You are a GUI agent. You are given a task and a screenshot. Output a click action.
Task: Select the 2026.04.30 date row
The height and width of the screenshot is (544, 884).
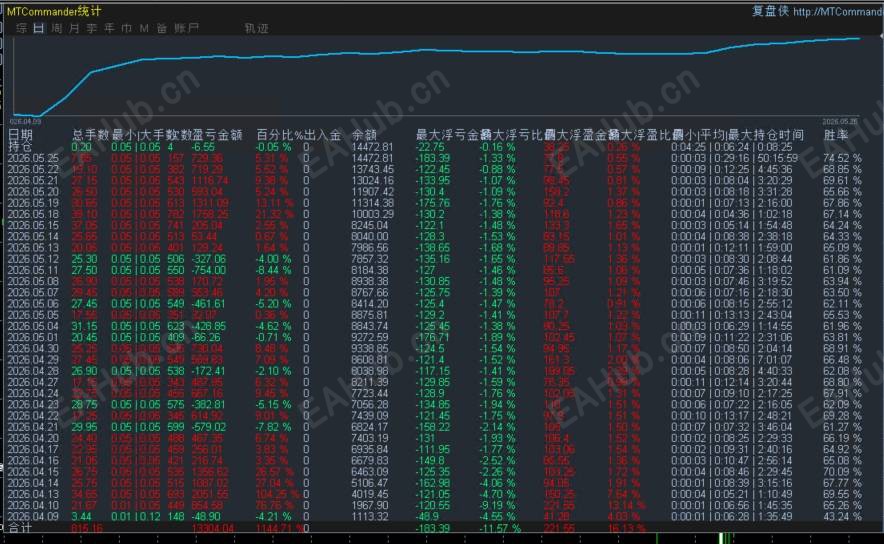coord(33,348)
